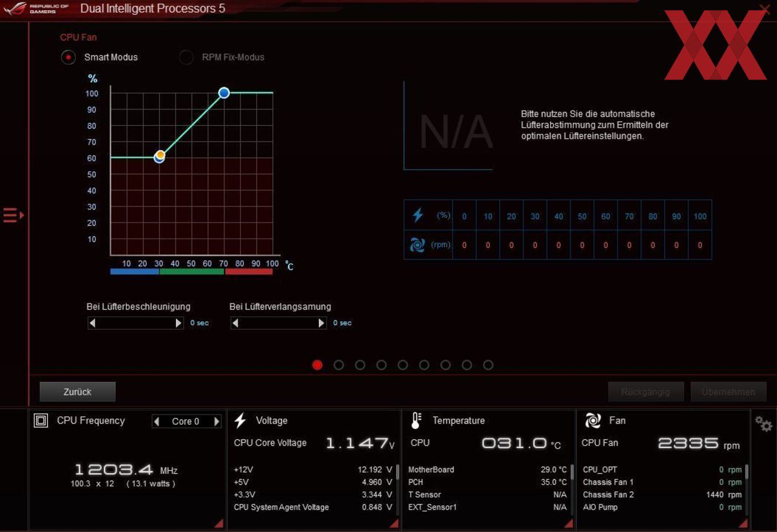Click the red high-temperature range bar
Viewport: 777px width, 532px height.
coord(249,272)
